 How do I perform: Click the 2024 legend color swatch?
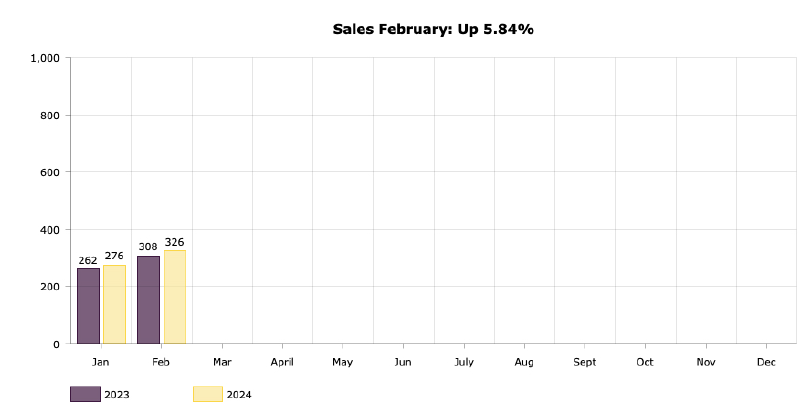click(208, 394)
